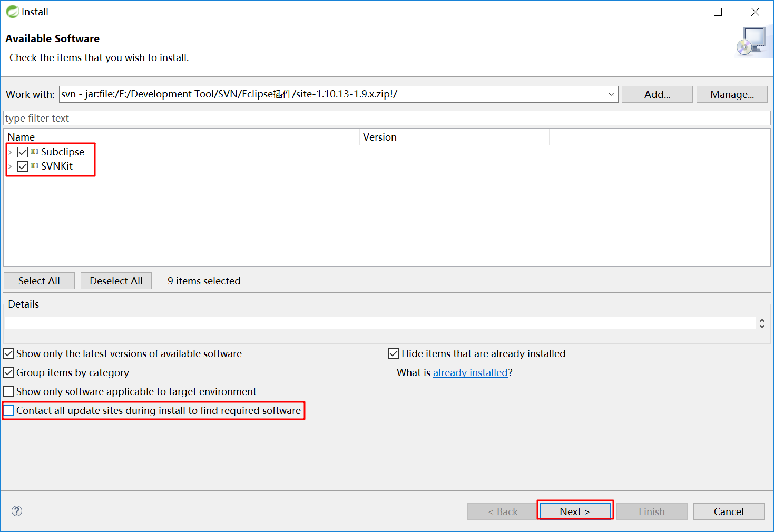
Task: Open the Work with dropdown arrow
Action: tap(611, 94)
